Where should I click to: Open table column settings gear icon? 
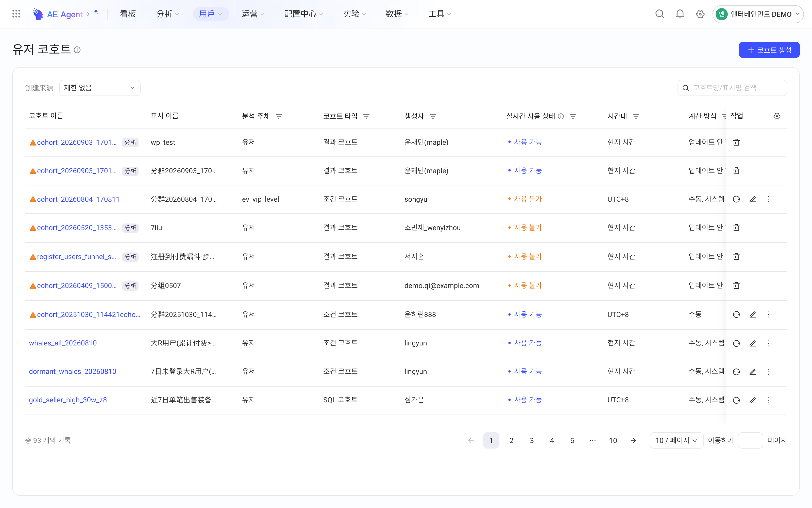(x=777, y=116)
